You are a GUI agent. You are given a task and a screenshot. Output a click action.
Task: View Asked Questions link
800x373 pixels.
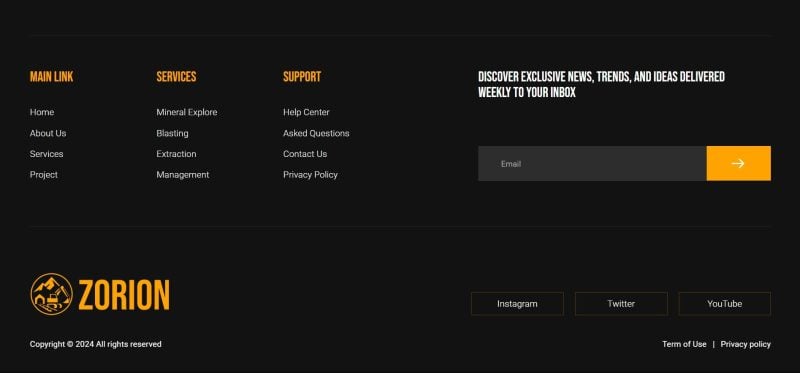316,133
